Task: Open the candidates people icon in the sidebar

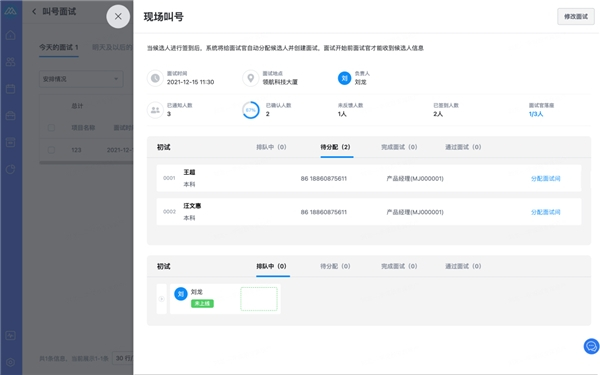Action: pyautogui.click(x=11, y=62)
